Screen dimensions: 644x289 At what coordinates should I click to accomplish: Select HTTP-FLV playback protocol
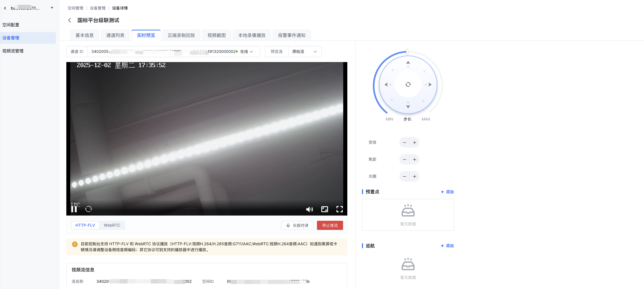[x=85, y=225]
